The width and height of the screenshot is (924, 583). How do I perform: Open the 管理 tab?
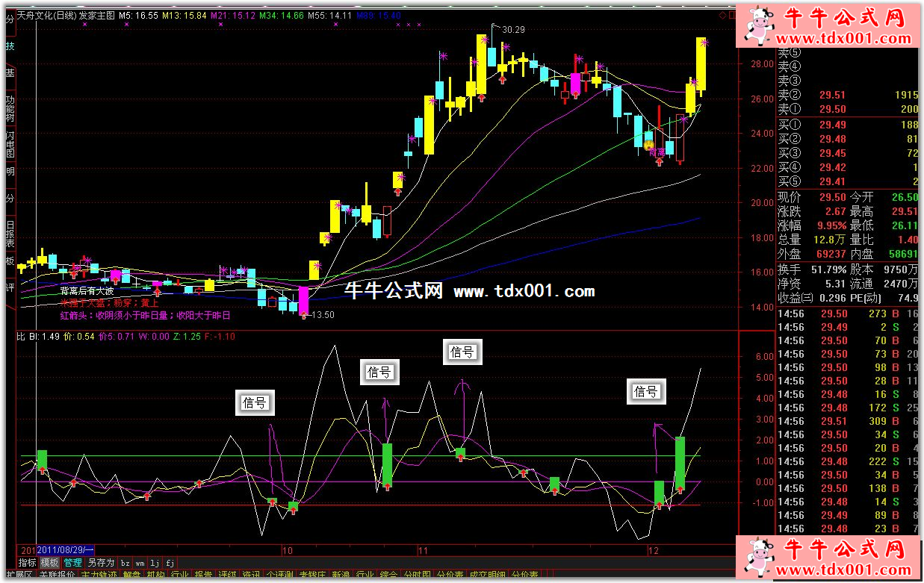click(72, 563)
